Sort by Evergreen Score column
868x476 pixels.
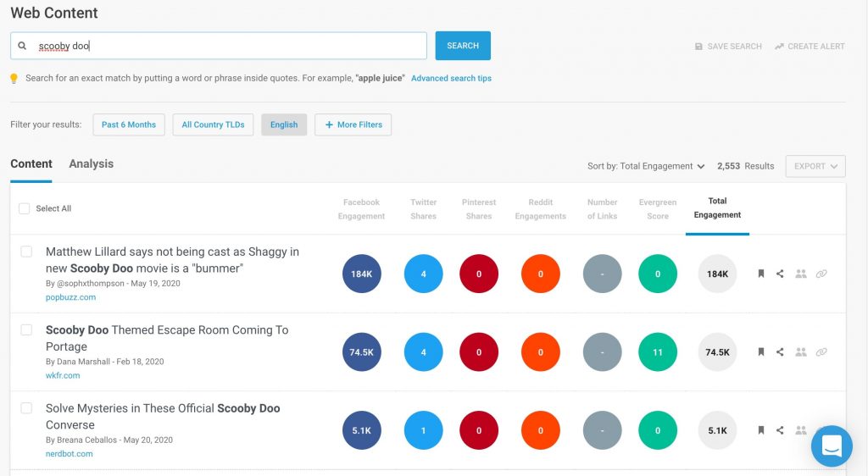point(658,209)
